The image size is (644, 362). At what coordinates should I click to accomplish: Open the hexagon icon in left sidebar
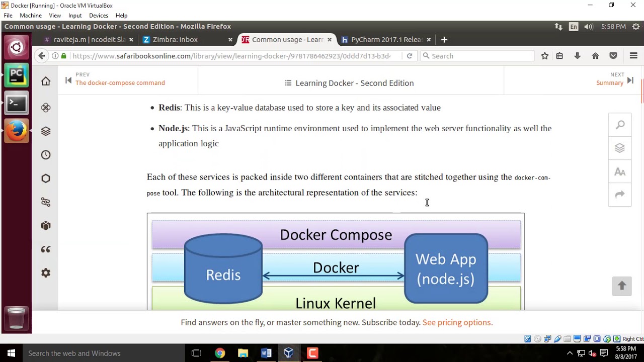click(46, 178)
